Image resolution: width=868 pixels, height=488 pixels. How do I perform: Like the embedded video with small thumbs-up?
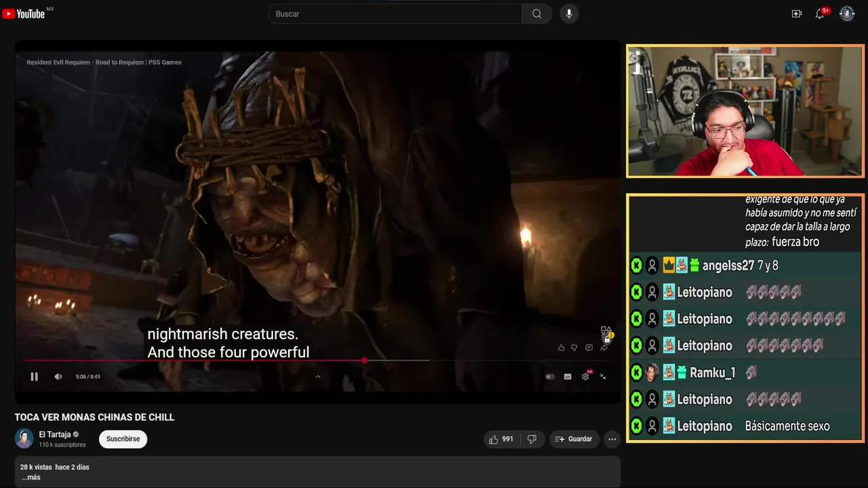click(561, 348)
